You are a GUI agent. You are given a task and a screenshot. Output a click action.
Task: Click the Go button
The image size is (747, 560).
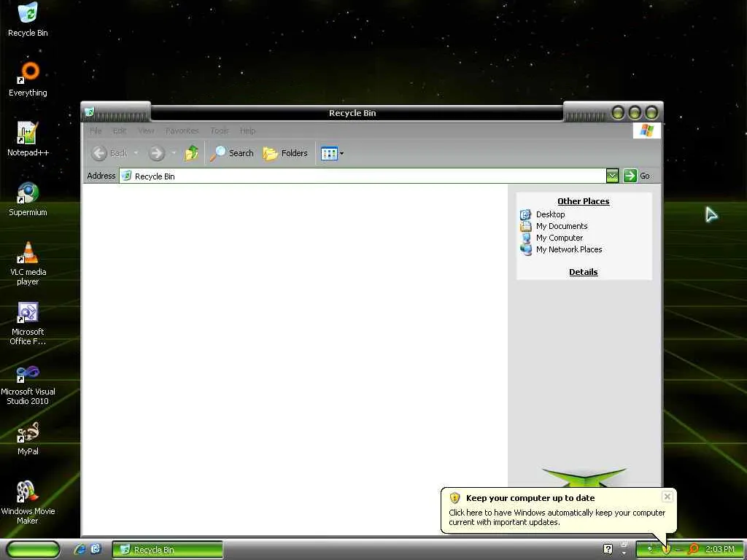(x=636, y=176)
